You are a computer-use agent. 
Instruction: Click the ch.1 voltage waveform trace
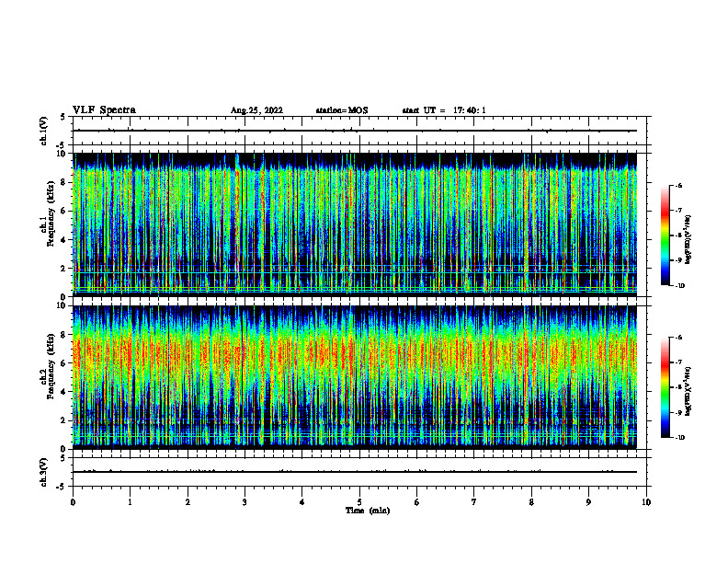[355, 131]
